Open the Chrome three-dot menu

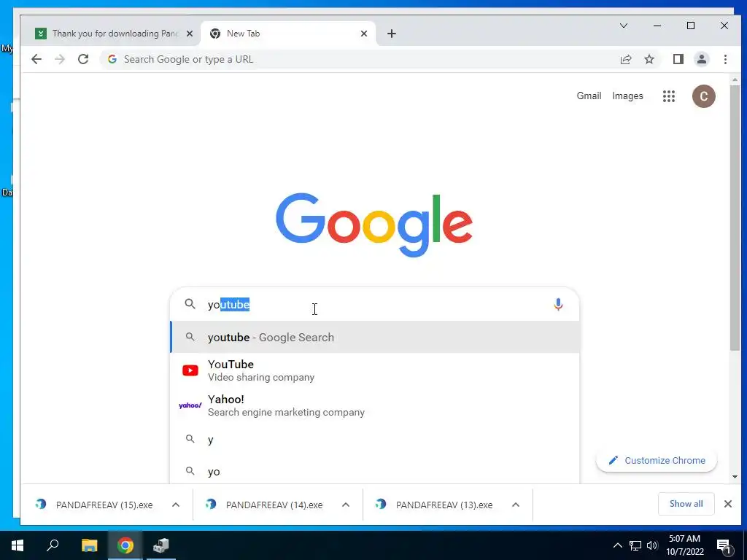pos(725,59)
